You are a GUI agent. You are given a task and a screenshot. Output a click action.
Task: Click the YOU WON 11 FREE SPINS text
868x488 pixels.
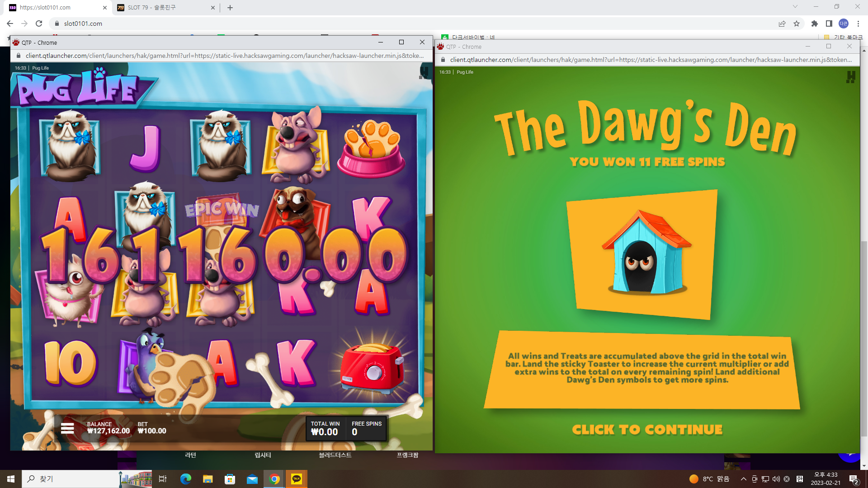[x=647, y=162]
